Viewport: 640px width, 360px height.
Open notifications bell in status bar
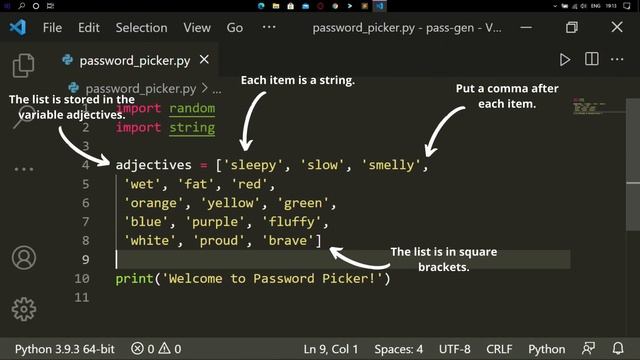tap(618, 349)
